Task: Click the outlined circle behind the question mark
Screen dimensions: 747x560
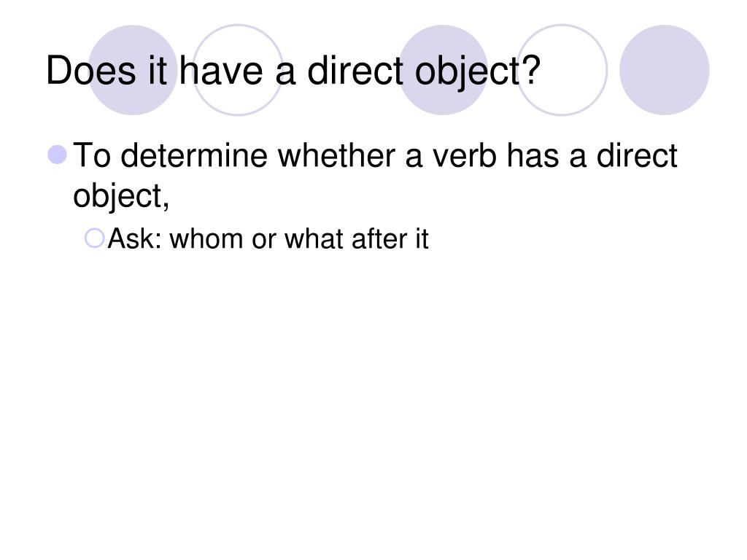Action: pos(562,70)
